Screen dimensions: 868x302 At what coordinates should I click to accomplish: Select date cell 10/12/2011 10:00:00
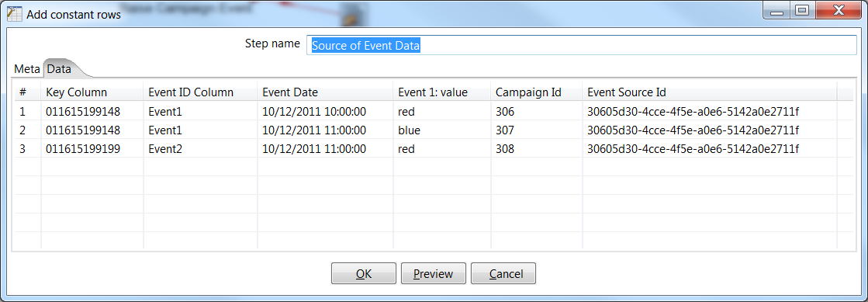tap(326, 112)
